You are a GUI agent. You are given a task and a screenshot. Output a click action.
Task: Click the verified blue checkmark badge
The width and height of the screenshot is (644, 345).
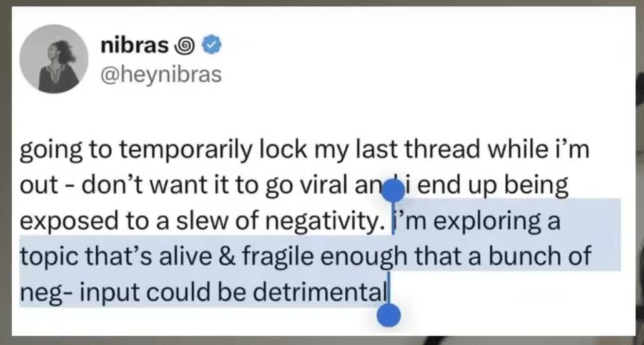tap(213, 45)
